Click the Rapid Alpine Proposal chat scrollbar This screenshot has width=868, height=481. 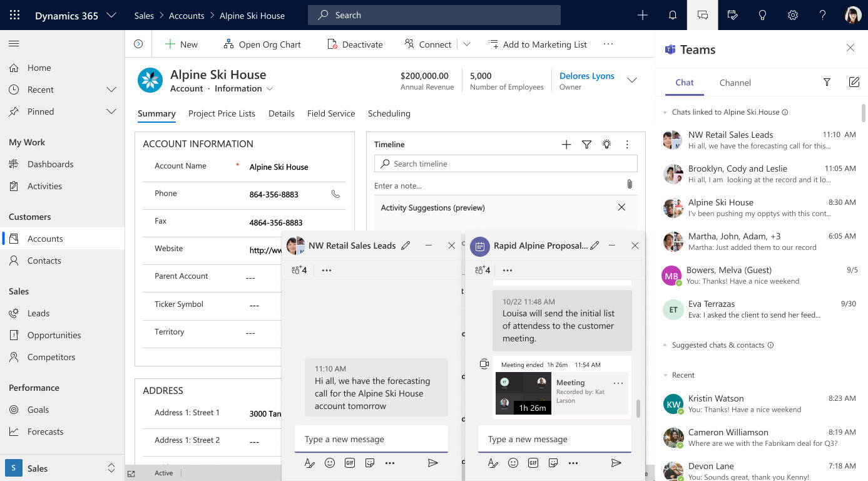638,408
